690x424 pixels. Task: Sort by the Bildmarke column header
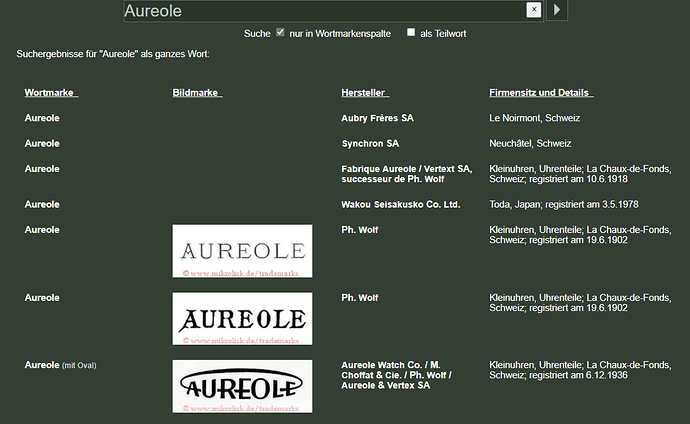pyautogui.click(x=197, y=93)
